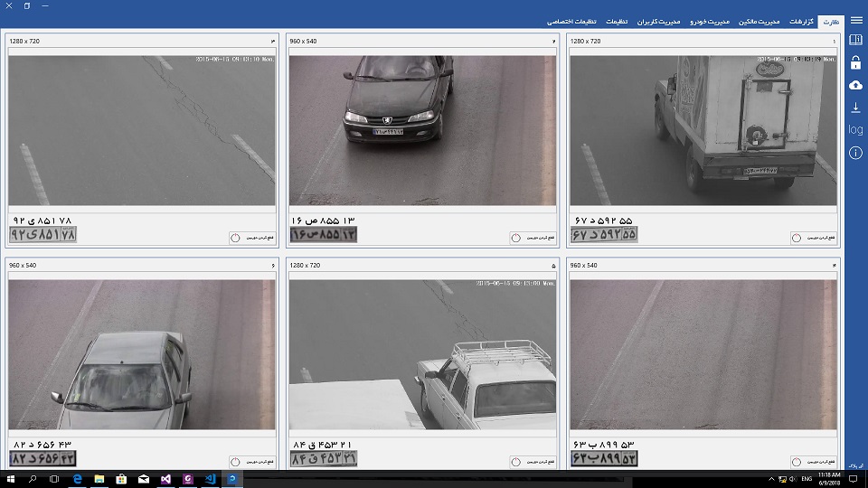868x488 pixels.
Task: Click recognized plate text ۶۳ ب ۸۹۹ ۵۳
Action: pyautogui.click(x=603, y=445)
